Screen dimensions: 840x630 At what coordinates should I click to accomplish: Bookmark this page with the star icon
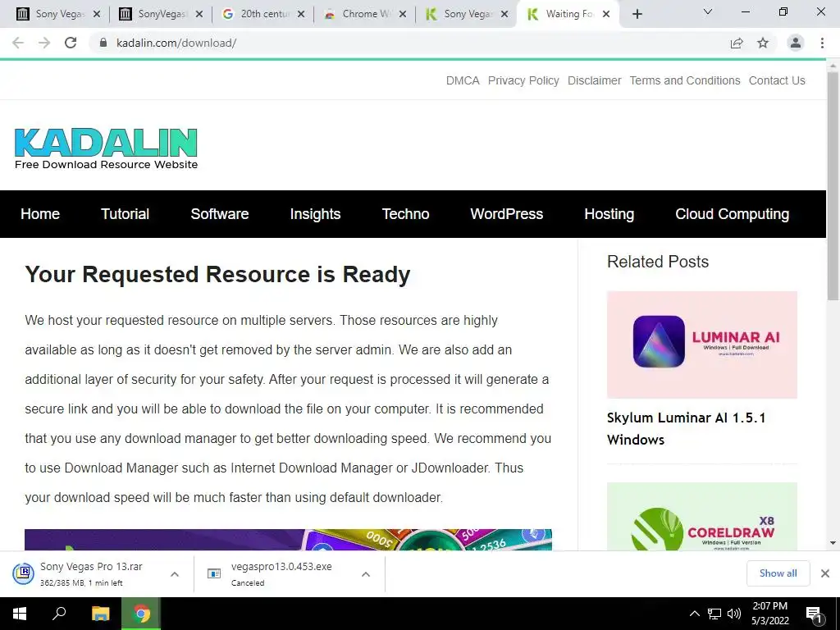[763, 43]
